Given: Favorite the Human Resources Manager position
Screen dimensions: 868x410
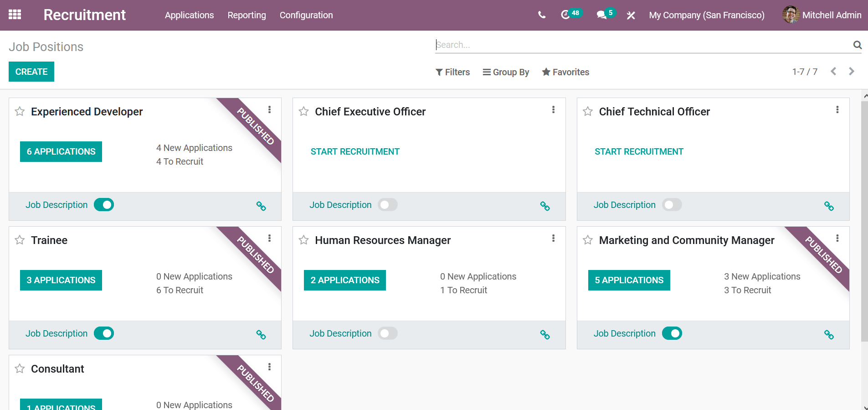Looking at the screenshot, I should (304, 240).
